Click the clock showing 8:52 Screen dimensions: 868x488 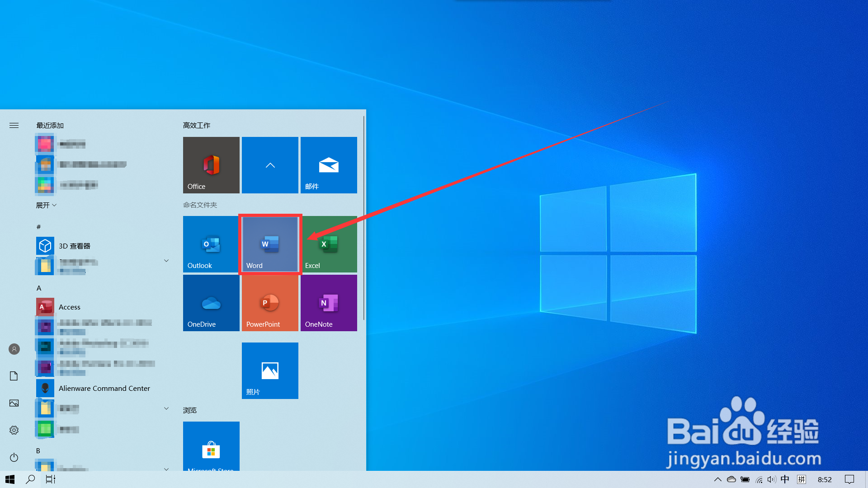tap(825, 479)
